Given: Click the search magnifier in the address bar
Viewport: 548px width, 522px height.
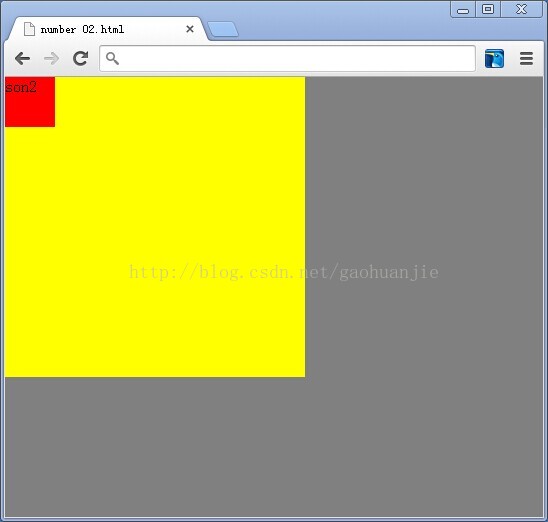Looking at the screenshot, I should tap(112, 58).
